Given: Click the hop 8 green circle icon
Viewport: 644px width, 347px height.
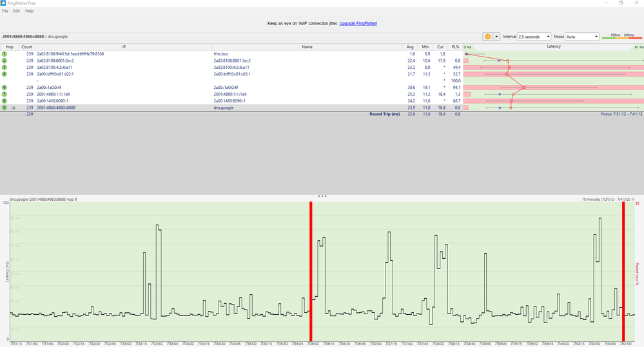Looking at the screenshot, I should pos(4,100).
